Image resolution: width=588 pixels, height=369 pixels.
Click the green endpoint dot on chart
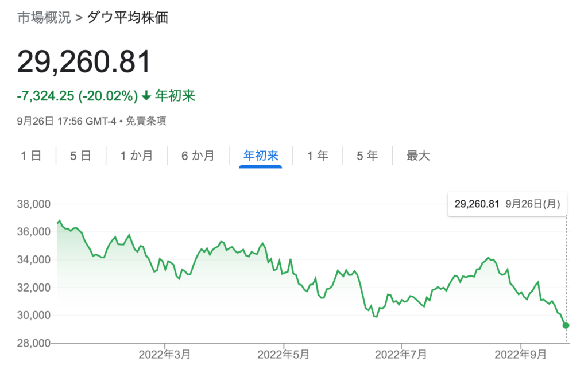(566, 325)
